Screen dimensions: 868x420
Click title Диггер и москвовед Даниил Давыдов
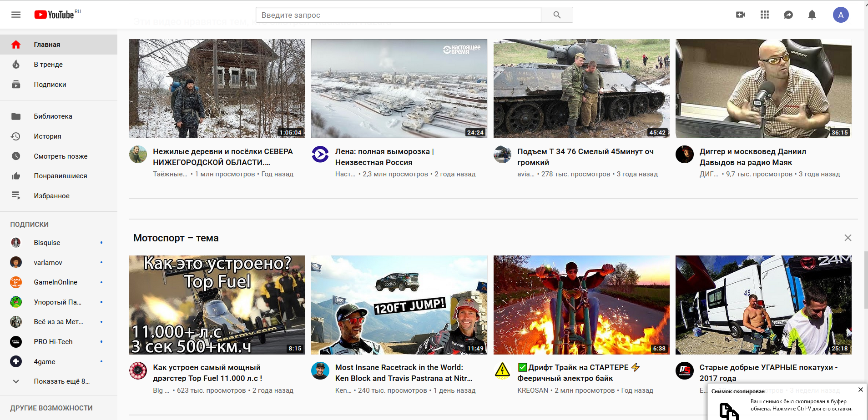coord(753,157)
